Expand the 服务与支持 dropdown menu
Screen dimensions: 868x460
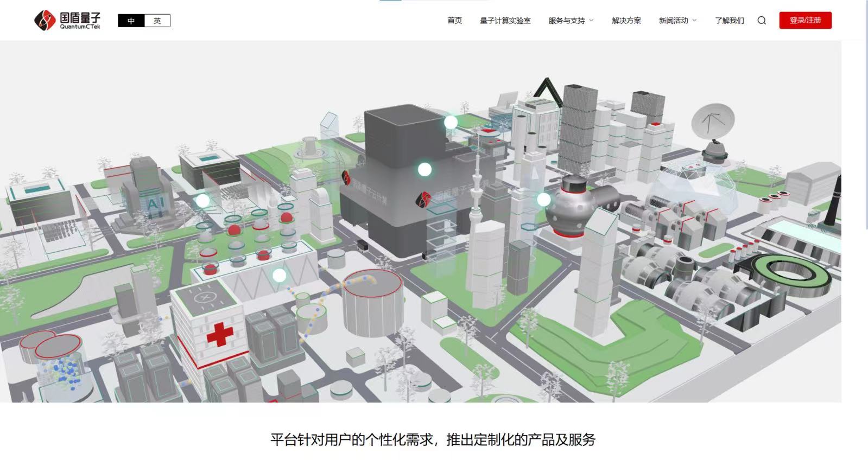567,21
